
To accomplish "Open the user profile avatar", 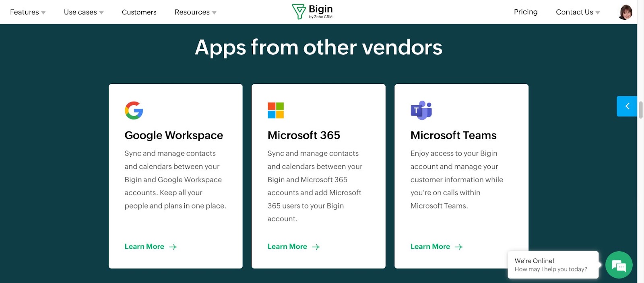I will point(625,12).
